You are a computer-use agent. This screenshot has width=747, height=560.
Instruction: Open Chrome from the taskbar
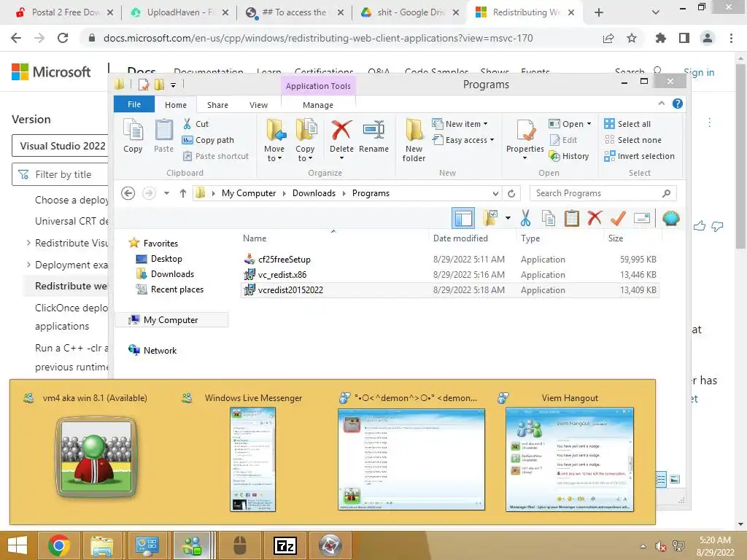[x=59, y=545]
